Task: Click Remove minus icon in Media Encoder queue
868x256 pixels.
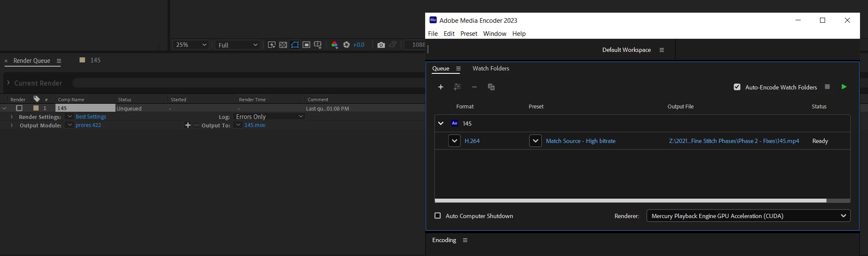Action: (474, 87)
